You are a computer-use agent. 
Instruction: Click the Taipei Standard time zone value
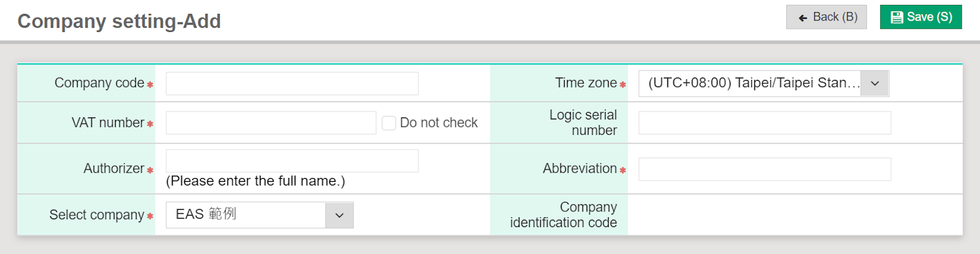tap(749, 83)
